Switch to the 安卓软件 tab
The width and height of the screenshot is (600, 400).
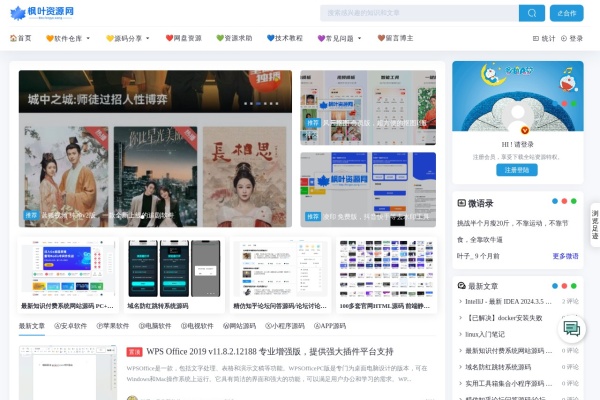tap(70, 326)
